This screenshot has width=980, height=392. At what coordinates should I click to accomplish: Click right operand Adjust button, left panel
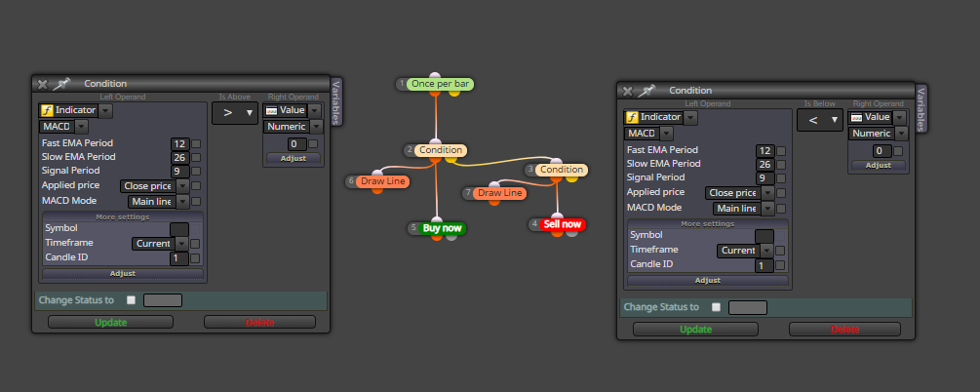point(294,159)
